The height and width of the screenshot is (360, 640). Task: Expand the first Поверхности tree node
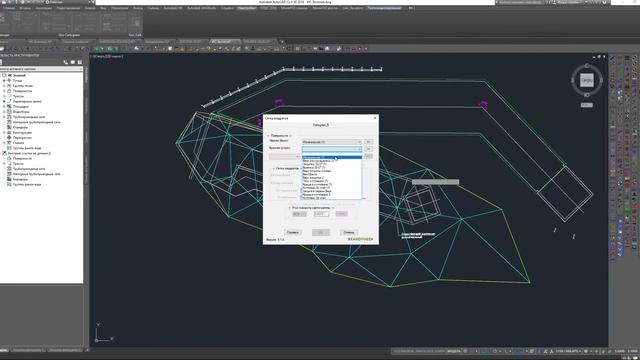[4, 91]
